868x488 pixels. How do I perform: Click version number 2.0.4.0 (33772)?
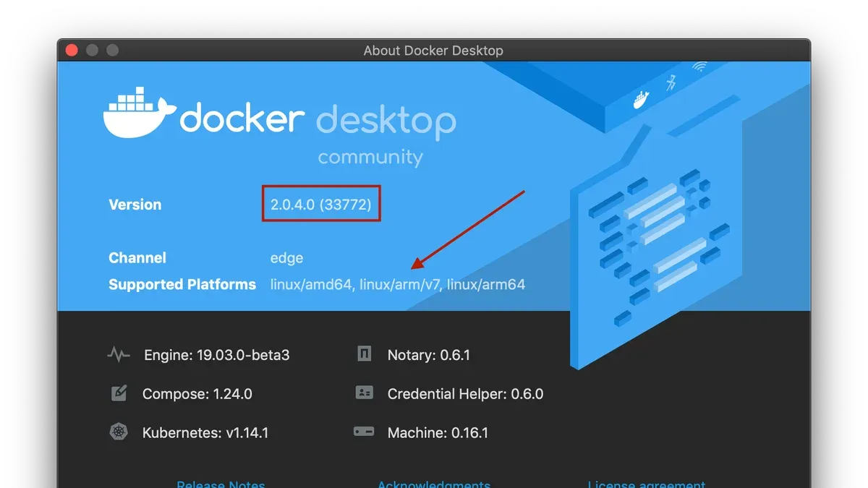click(321, 205)
